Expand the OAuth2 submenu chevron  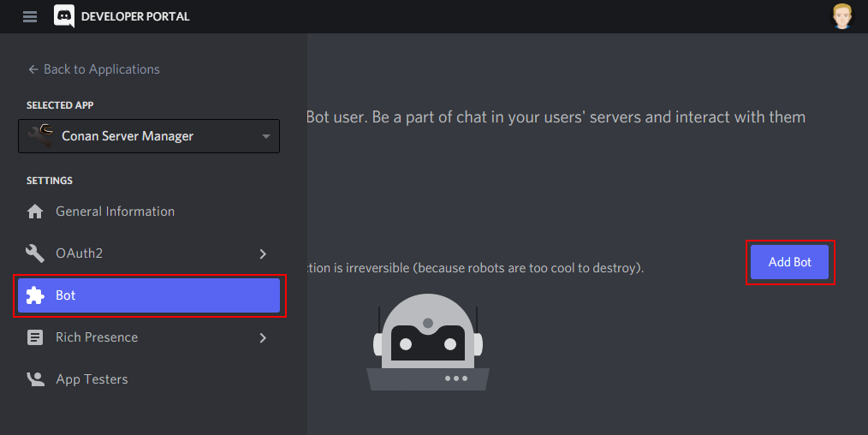263,253
